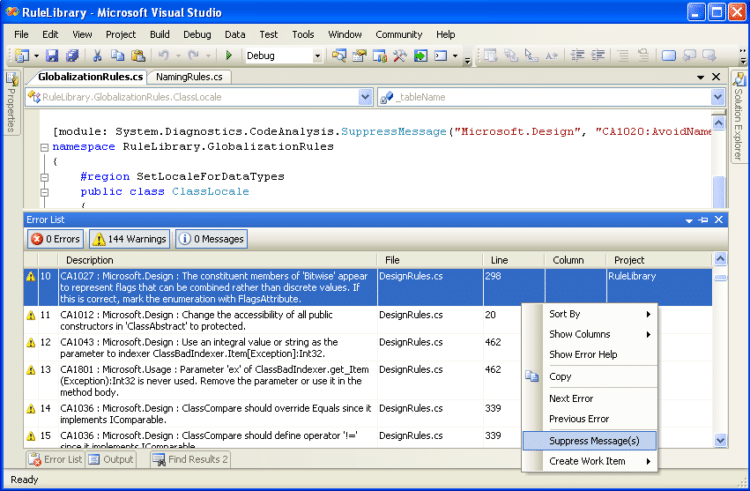Open the active files dropdown arrow
Viewport: 750px width, 491px height.
pyautogui.click(x=701, y=77)
